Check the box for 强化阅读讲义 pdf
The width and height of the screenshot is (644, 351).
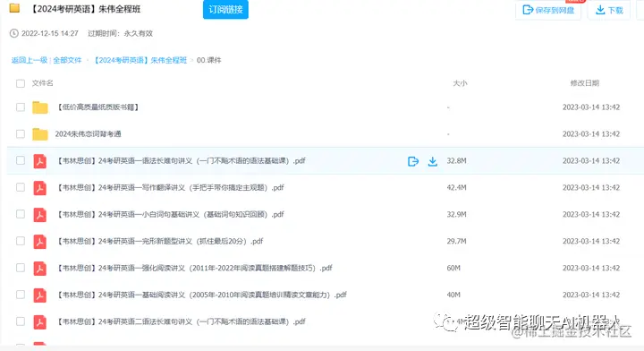21,268
